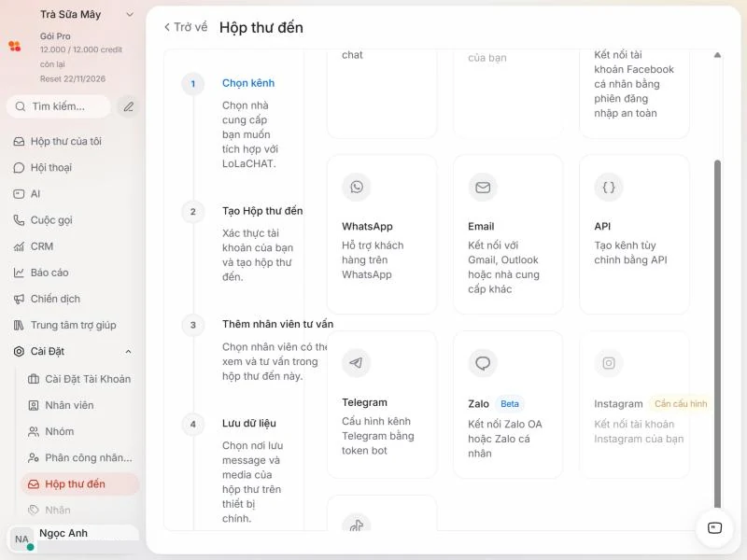Viewport: 747px width, 560px height.
Task: Click the Chọn kênh step title
Action: click(x=248, y=83)
